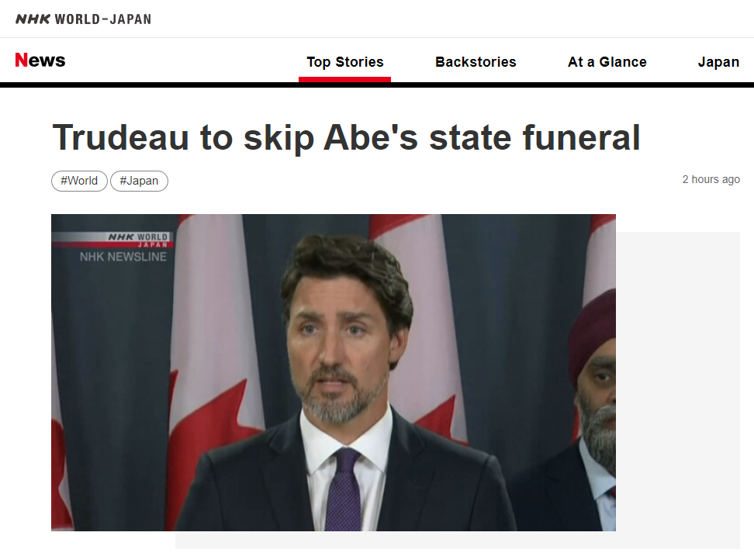Click the #Japan hashtag tag
The width and height of the screenshot is (754, 560).
coord(139,181)
